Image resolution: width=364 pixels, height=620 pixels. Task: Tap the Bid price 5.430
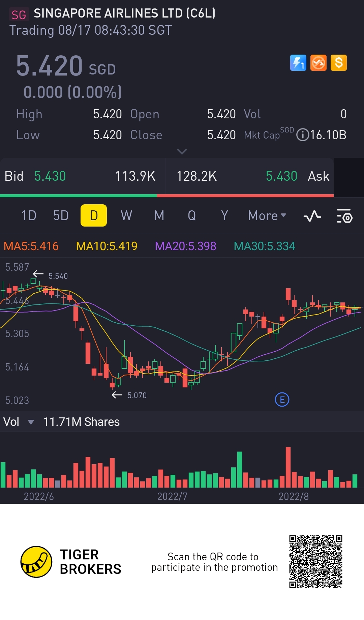50,176
